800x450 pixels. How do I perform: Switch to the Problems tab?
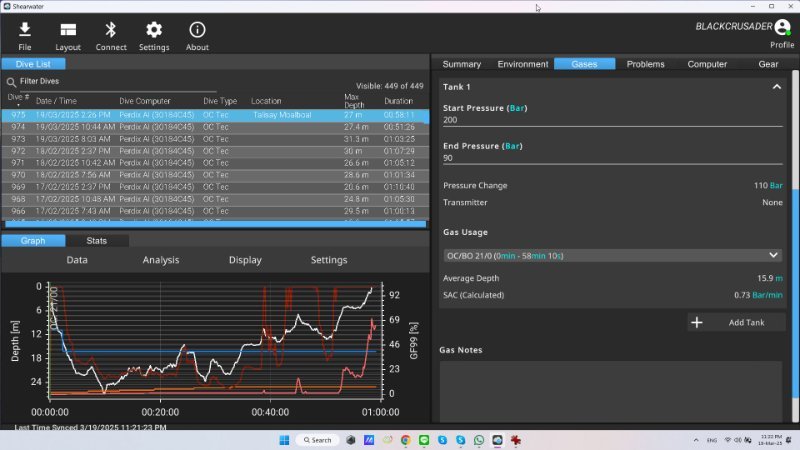(x=645, y=64)
